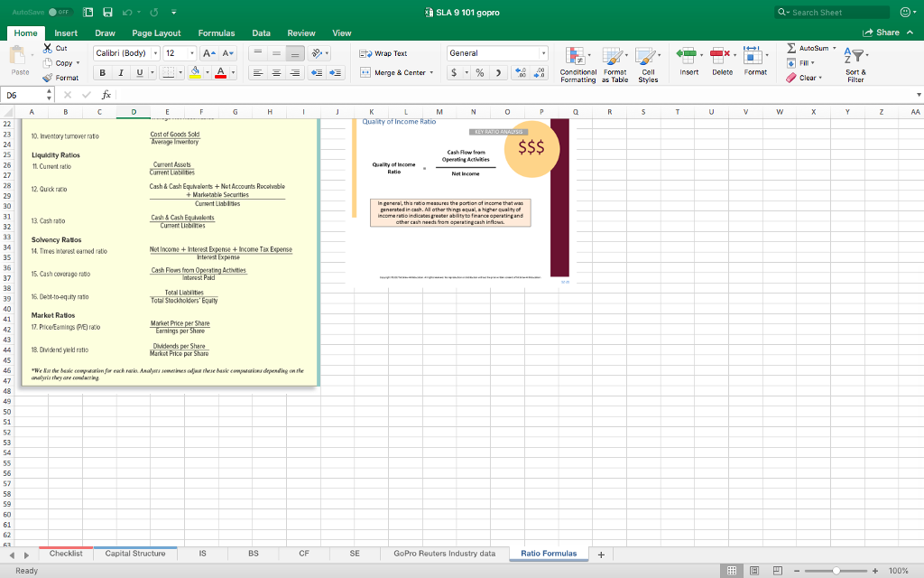Align text left icon
Image resolution: width=924 pixels, height=578 pixels.
click(x=257, y=72)
